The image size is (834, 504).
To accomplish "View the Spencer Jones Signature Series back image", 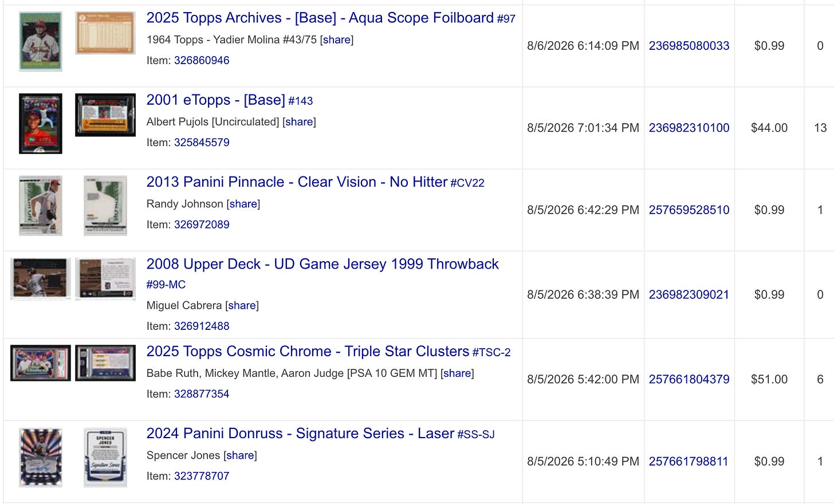I will [x=105, y=458].
